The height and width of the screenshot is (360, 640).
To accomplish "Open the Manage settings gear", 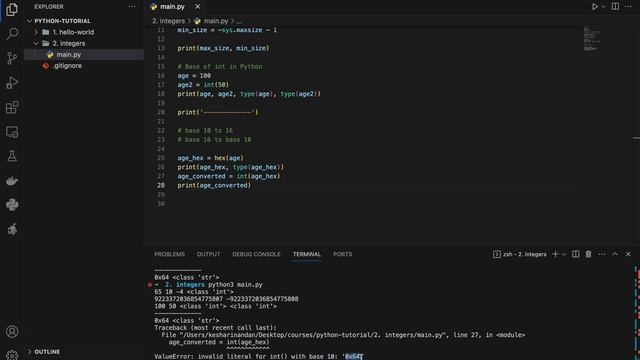I will (12, 355).
